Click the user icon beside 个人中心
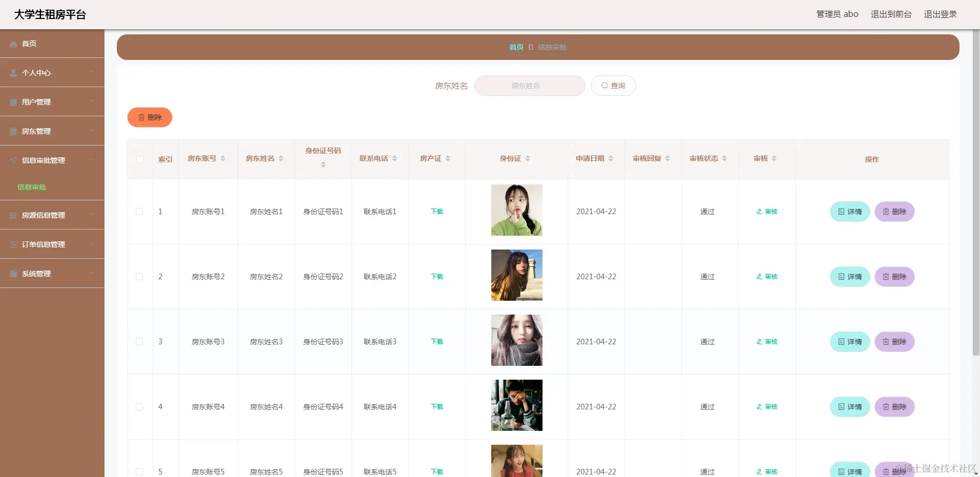980x477 pixels. pyautogui.click(x=13, y=73)
